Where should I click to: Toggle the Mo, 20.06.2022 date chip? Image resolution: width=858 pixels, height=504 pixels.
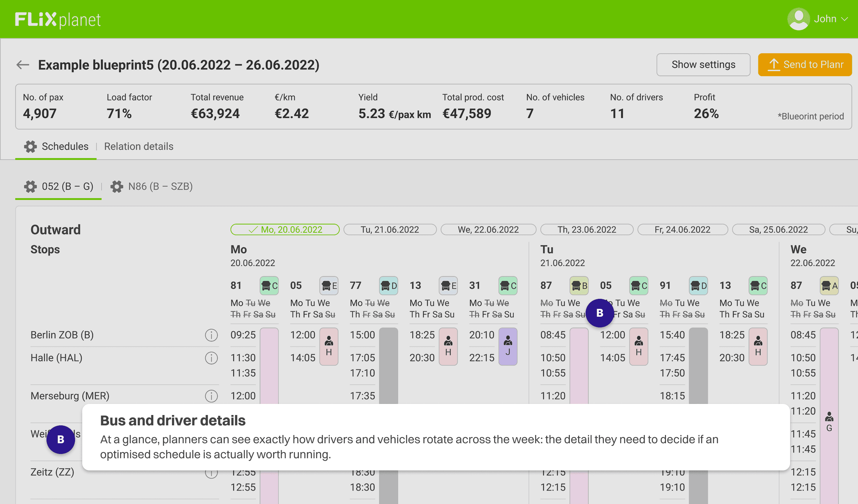[x=285, y=229]
